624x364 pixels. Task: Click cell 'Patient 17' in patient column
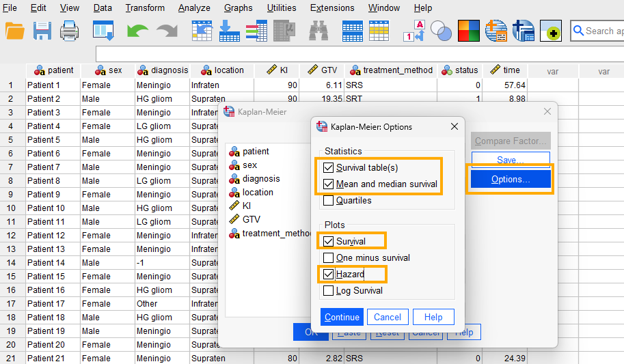tap(53, 303)
